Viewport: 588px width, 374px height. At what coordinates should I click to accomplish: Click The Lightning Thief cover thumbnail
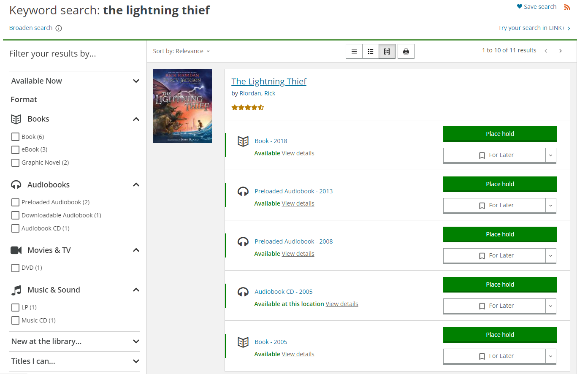(x=182, y=106)
